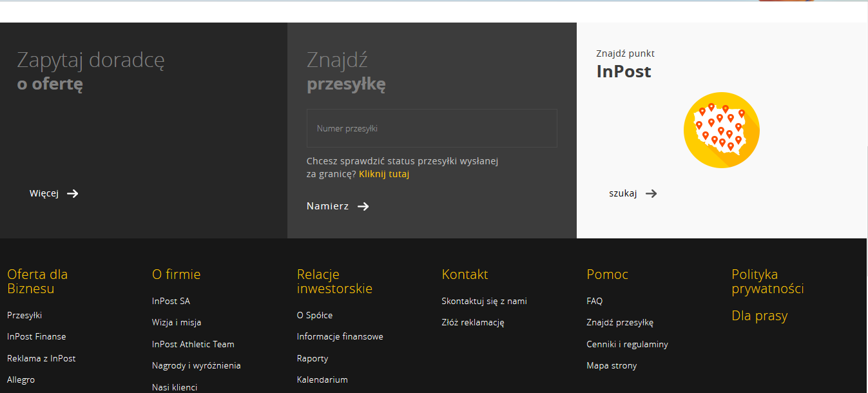Type in the Numer przesyłki field
Image resolution: width=868 pixels, height=393 pixels.
pos(432,128)
